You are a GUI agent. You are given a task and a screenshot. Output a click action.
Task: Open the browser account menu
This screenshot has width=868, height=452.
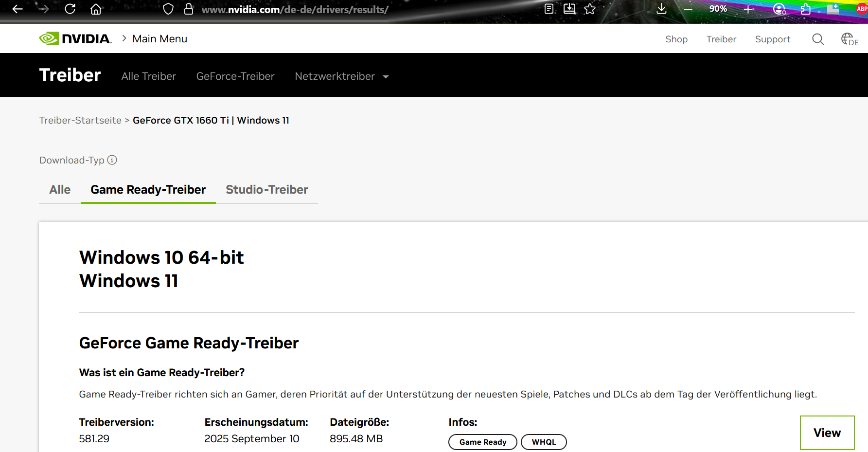(779, 9)
